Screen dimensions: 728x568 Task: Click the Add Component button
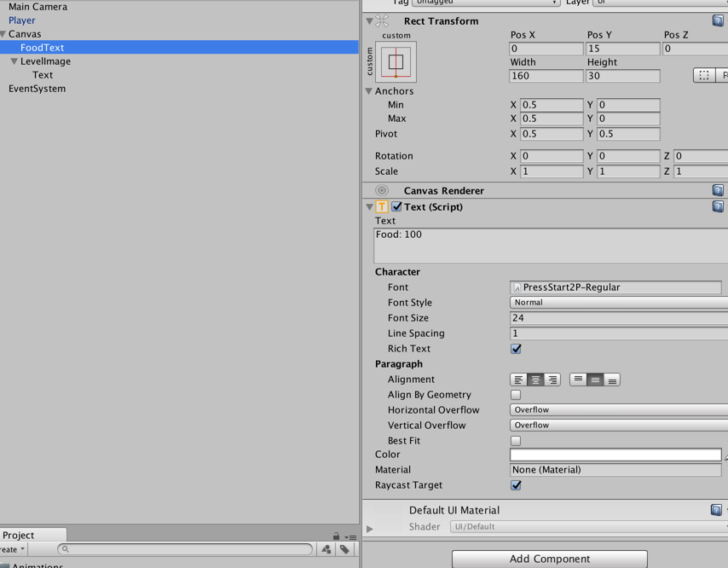tap(549, 559)
